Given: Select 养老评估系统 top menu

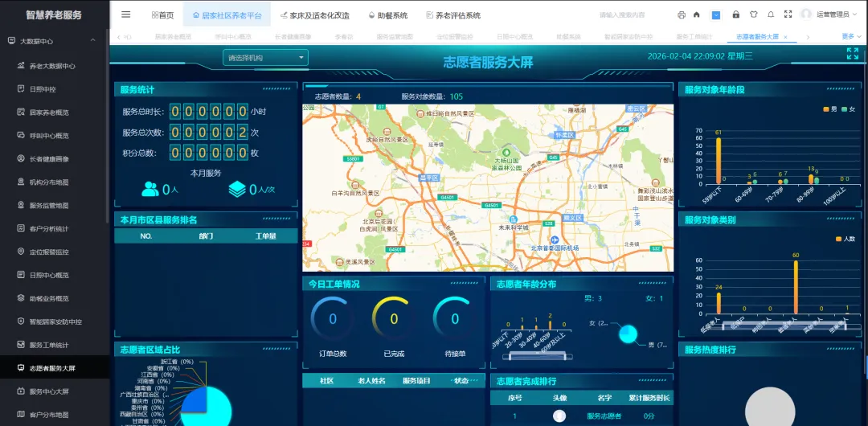Looking at the screenshot, I should (453, 15).
